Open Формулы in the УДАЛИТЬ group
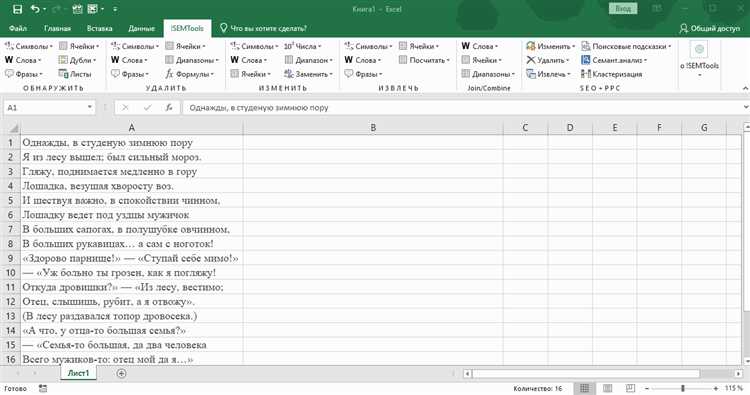750x395 pixels. click(190, 74)
